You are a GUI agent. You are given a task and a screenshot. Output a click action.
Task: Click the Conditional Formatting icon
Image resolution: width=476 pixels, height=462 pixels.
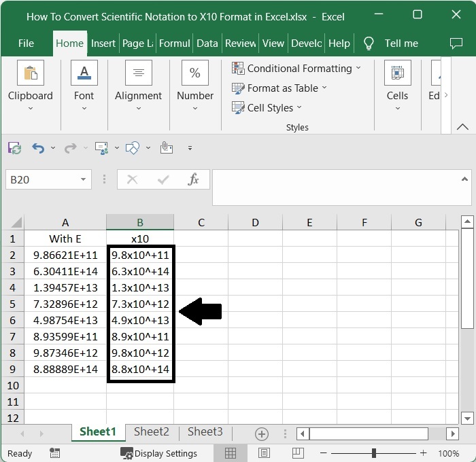coord(238,68)
